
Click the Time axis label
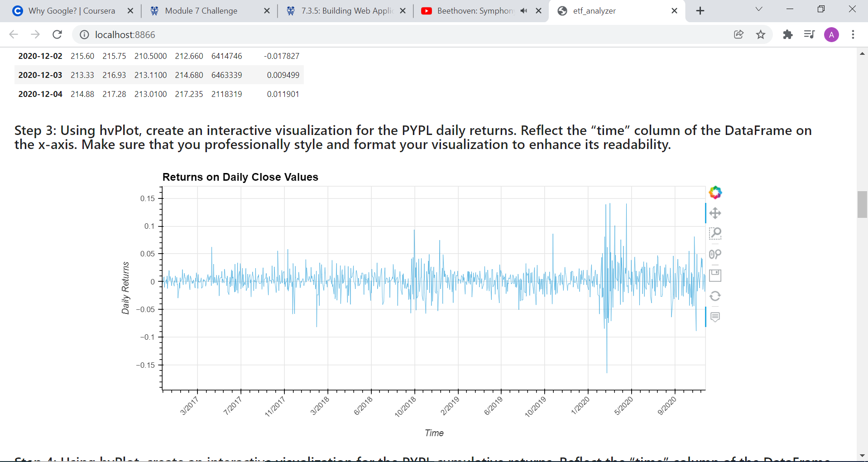coord(434,433)
